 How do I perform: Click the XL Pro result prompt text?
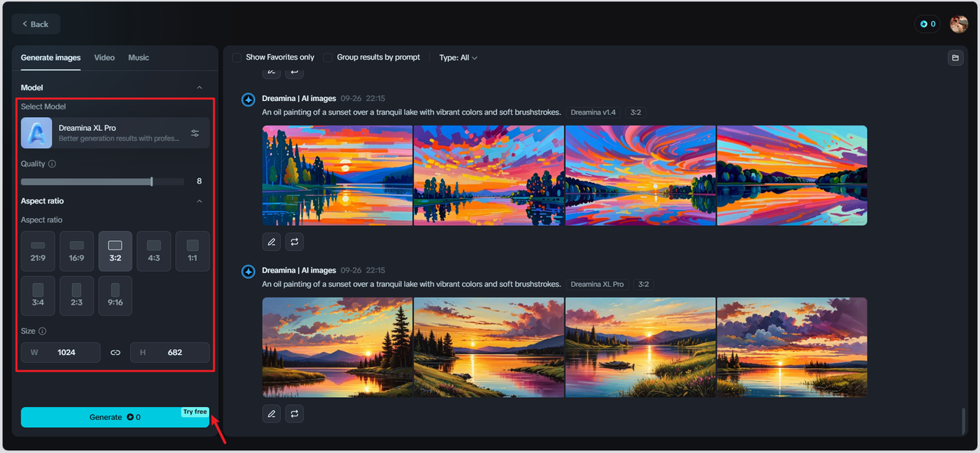coord(411,285)
